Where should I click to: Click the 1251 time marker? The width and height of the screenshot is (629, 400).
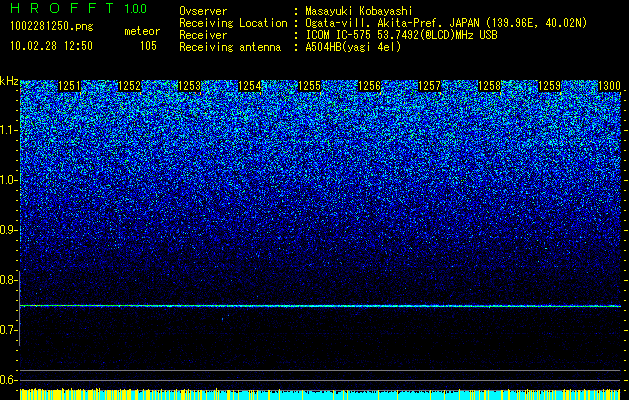pos(69,86)
